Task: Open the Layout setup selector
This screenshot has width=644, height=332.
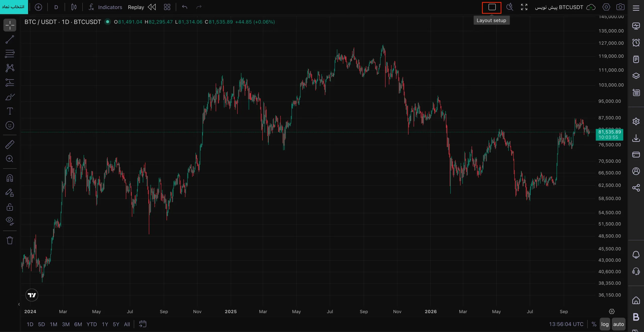Action: tap(492, 7)
